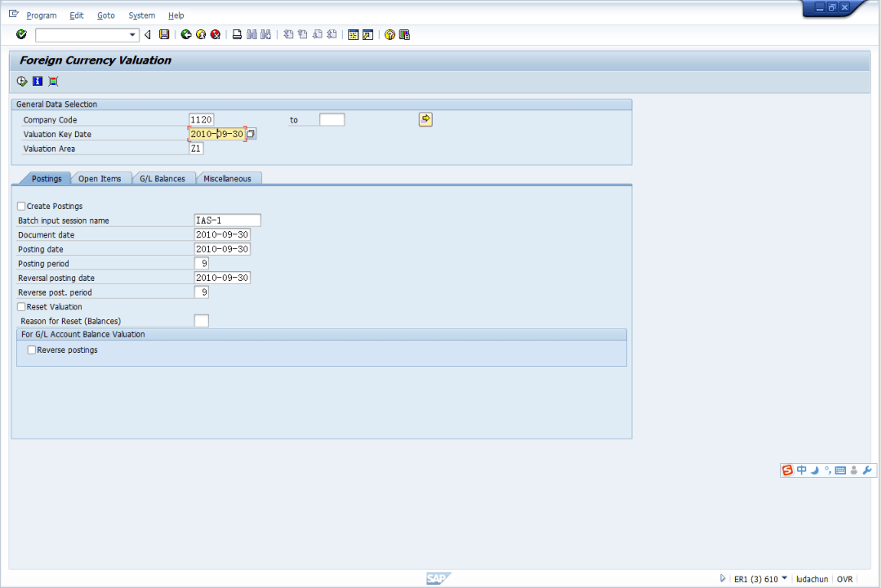
Task: Open the yellow Help question mark icon
Action: 390,34
